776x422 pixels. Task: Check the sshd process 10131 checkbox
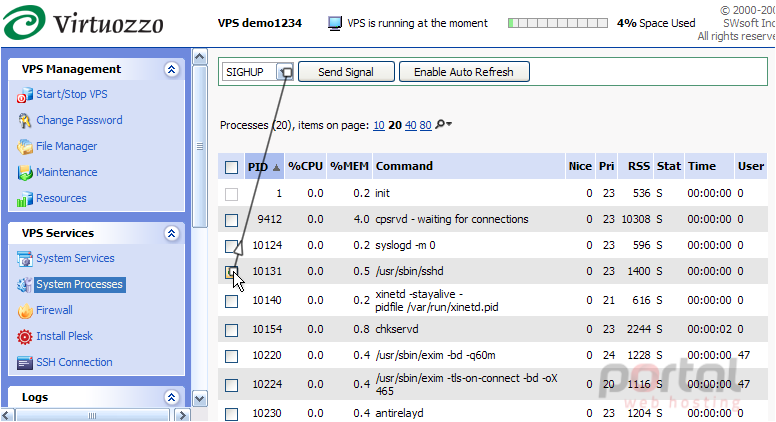point(231,272)
